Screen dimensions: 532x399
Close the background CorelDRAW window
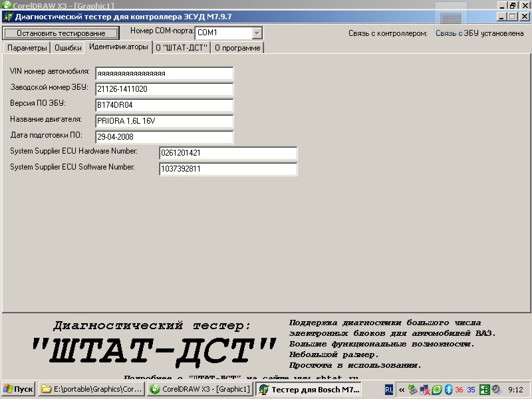(x=525, y=5)
